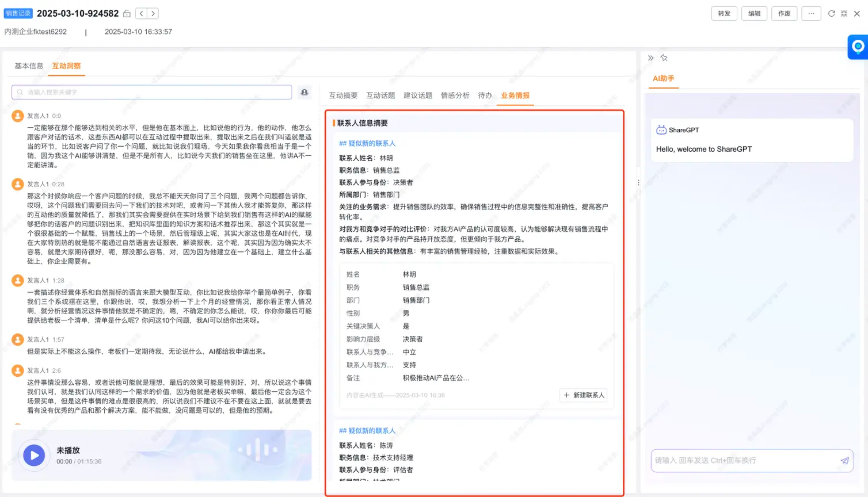Click the speaker filter icon beside search
868x497 pixels.
(x=304, y=92)
